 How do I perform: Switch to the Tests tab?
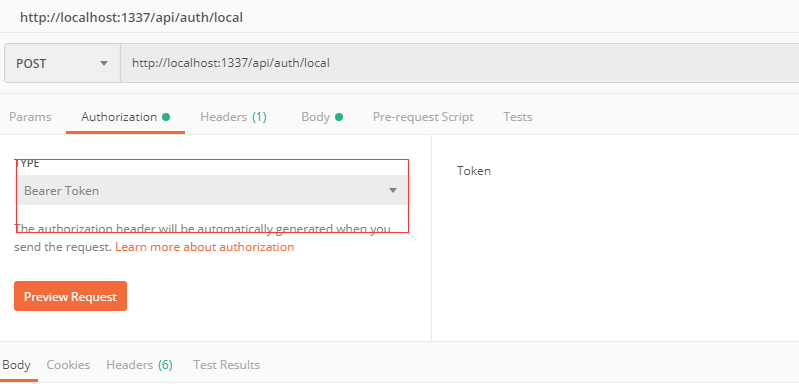click(518, 117)
